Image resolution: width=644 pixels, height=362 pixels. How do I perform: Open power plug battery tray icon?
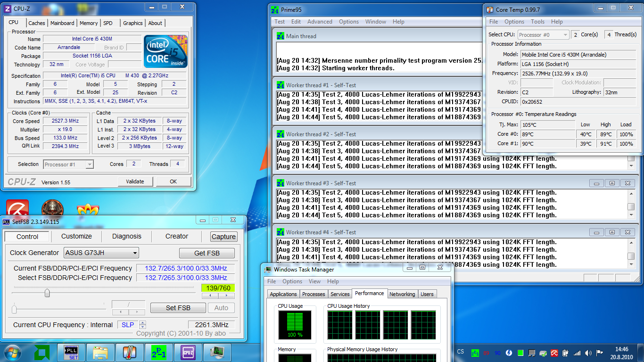(566, 353)
